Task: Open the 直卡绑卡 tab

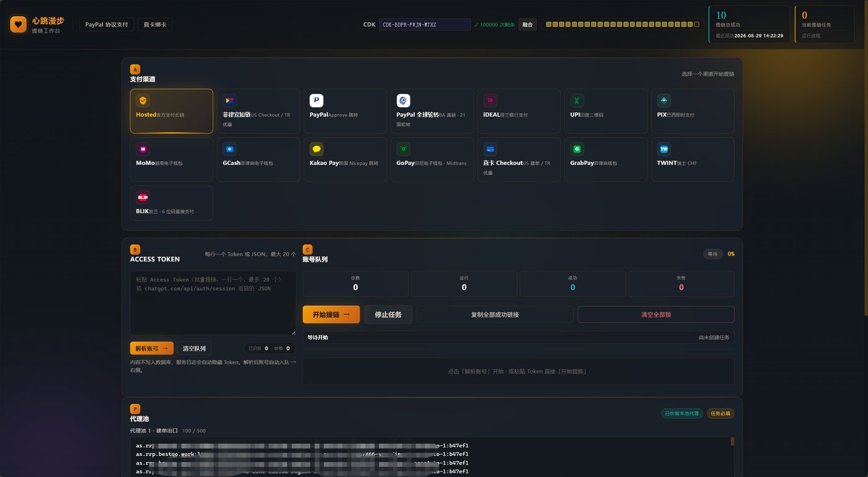Action: 155,25
